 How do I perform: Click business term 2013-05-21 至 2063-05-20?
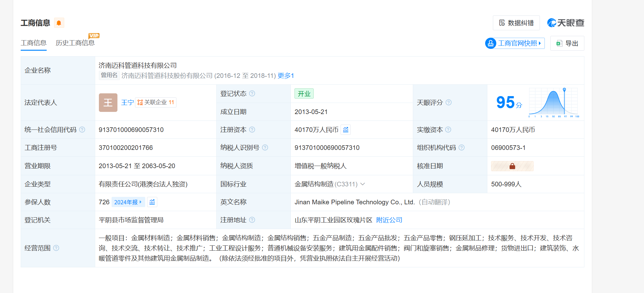[x=137, y=166]
